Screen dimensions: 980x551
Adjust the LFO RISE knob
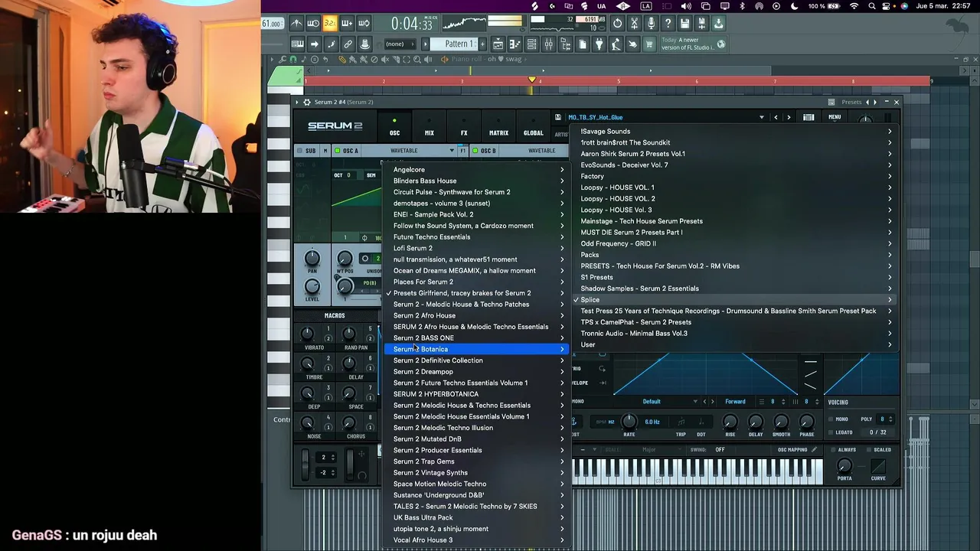coord(730,422)
